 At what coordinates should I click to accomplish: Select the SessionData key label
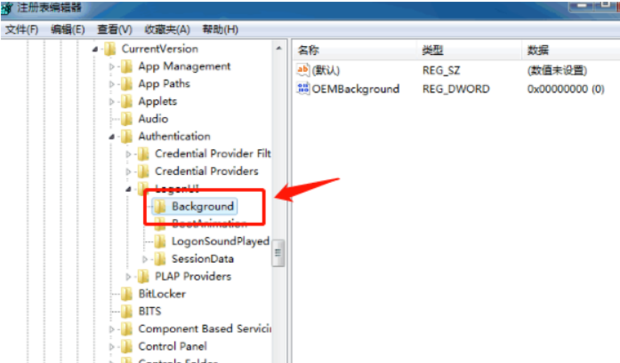point(202,259)
